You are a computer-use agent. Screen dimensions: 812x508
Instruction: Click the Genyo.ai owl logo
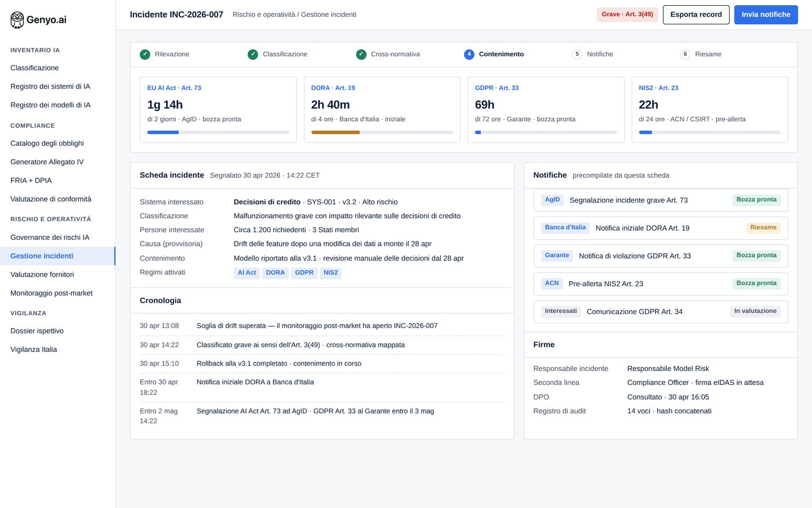tap(17, 20)
